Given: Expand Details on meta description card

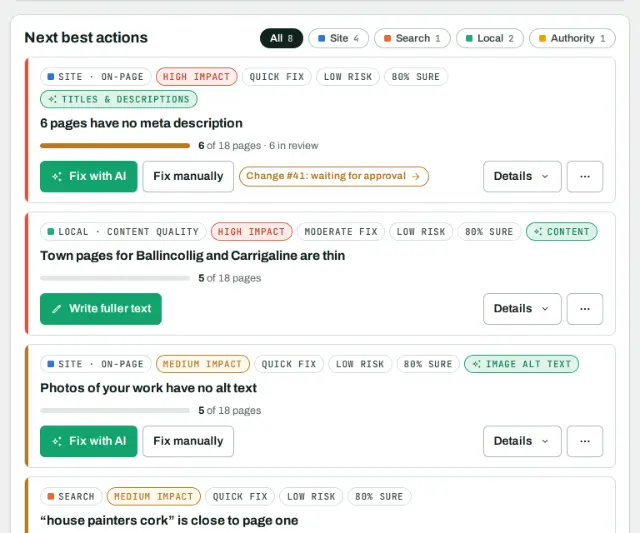Looking at the screenshot, I should point(522,176).
